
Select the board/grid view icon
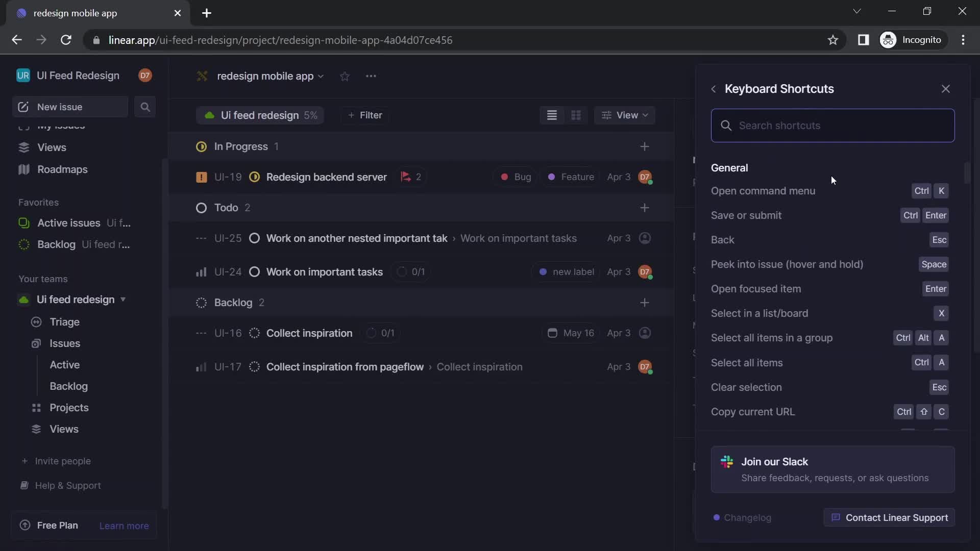tap(576, 116)
